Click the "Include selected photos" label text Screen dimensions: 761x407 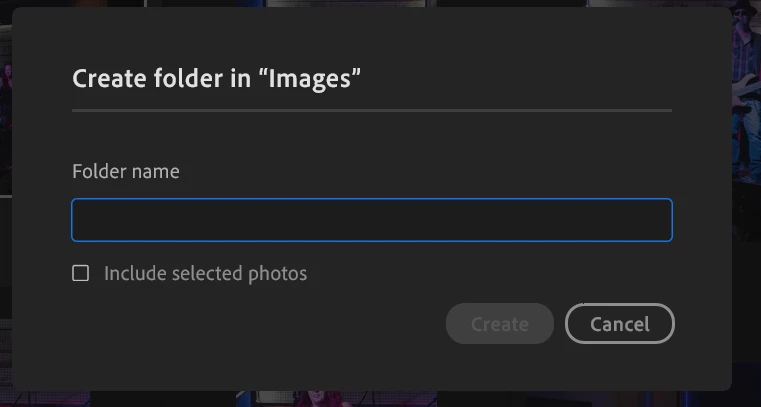[205, 274]
